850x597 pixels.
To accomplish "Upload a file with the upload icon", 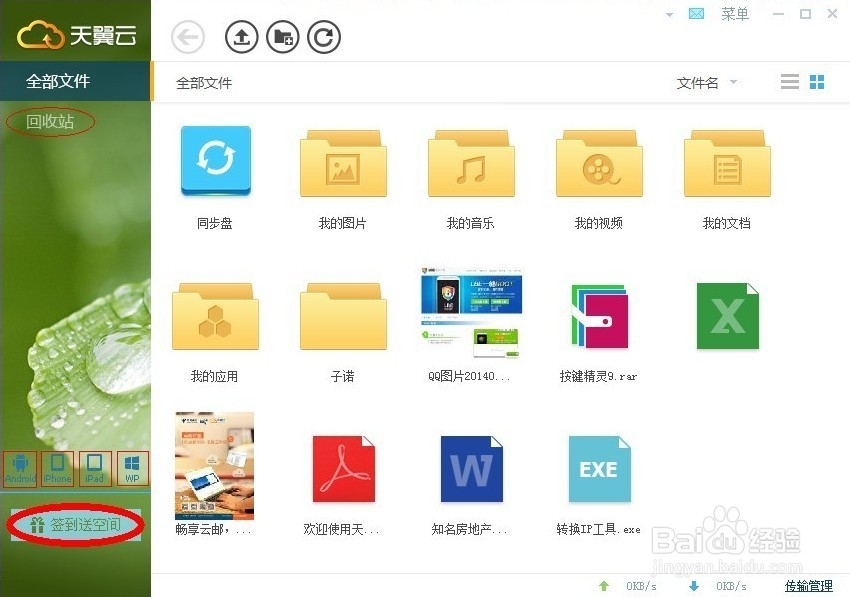I will [x=241, y=37].
